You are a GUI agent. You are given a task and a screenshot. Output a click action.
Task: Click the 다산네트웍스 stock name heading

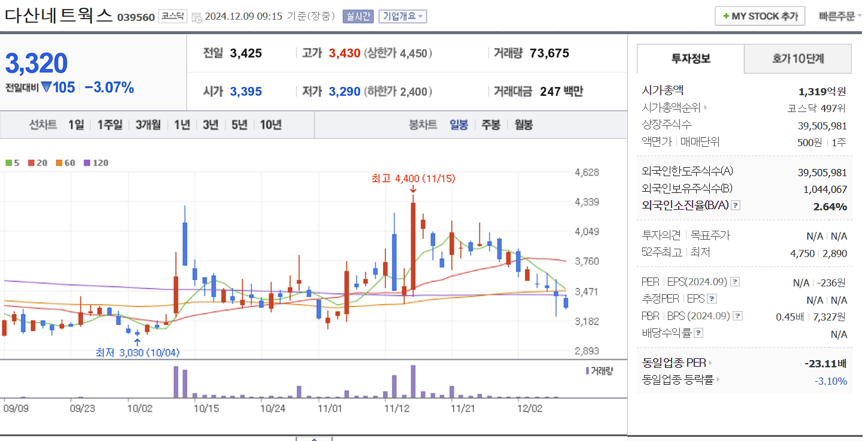coord(59,15)
